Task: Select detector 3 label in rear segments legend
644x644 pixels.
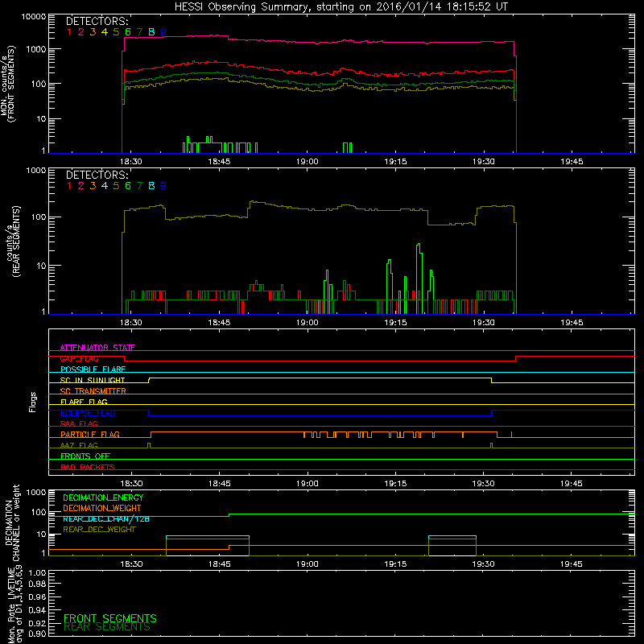Action: (93, 186)
